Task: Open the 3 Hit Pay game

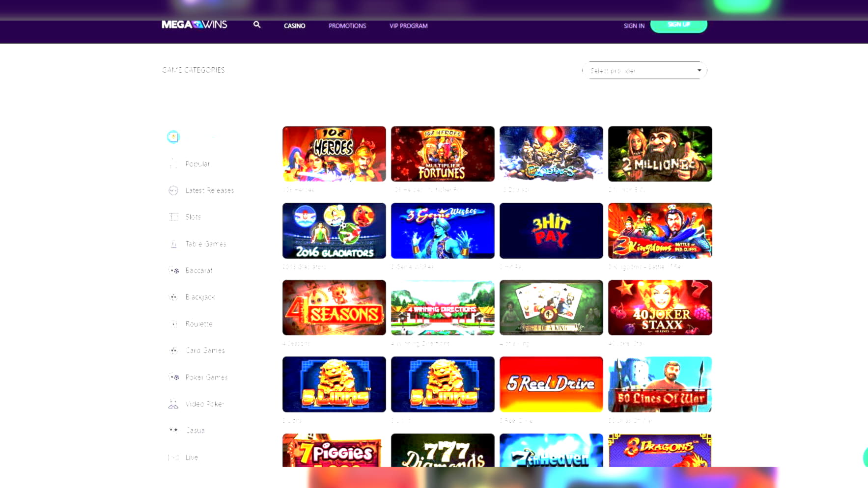Action: pos(551,231)
